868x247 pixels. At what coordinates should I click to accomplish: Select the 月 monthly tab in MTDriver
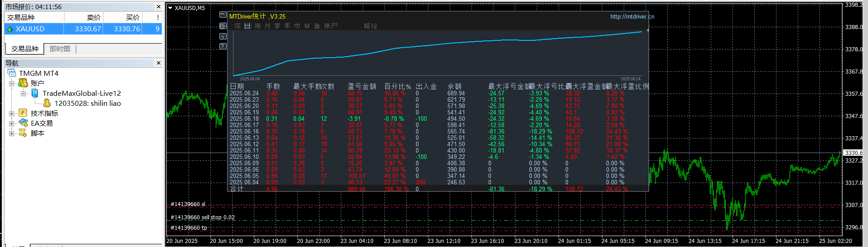pos(267,26)
